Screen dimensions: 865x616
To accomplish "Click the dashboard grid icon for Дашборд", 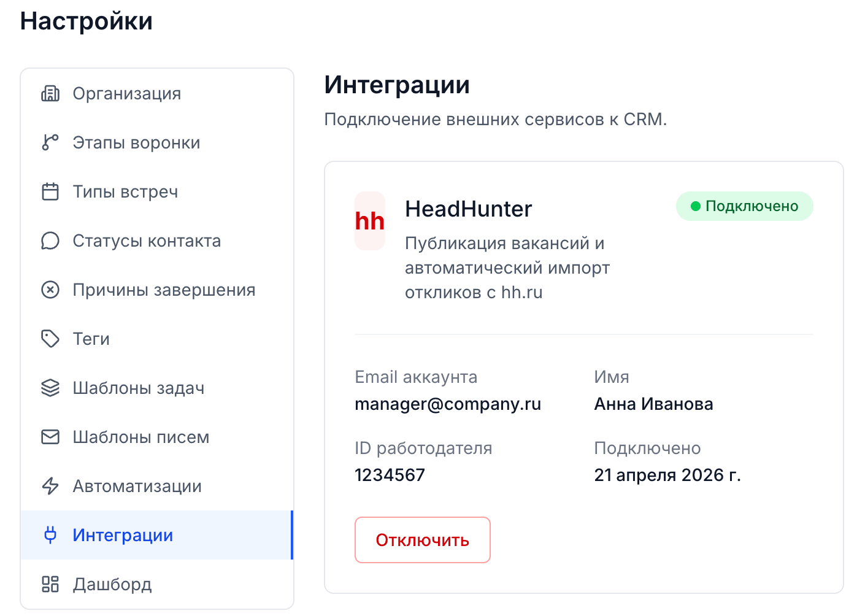I will click(50, 584).
